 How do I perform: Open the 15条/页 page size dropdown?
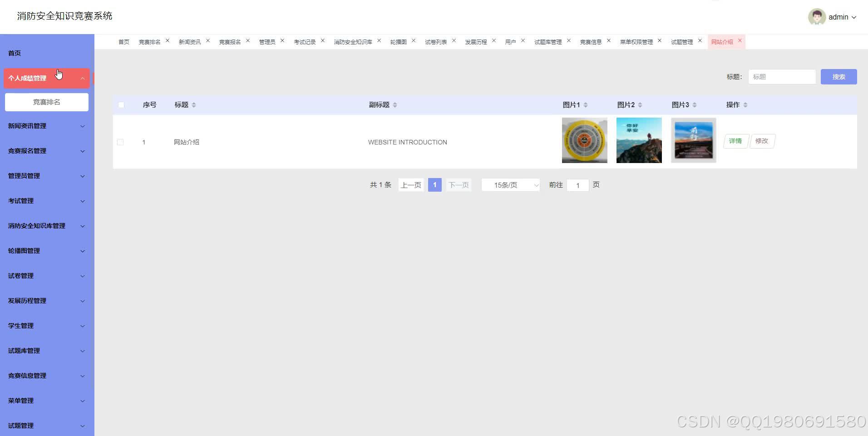coord(510,185)
